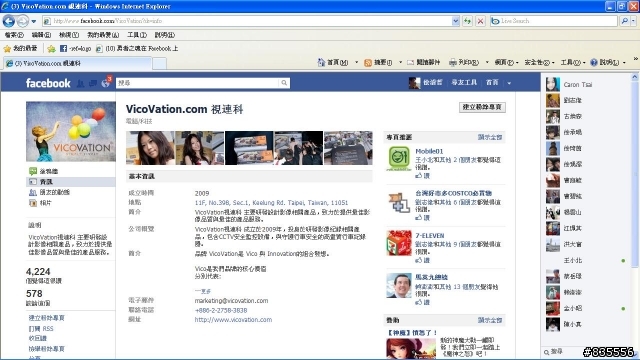Click the Live Search magnifier button
The height and width of the screenshot is (360, 640).
(x=624, y=21)
